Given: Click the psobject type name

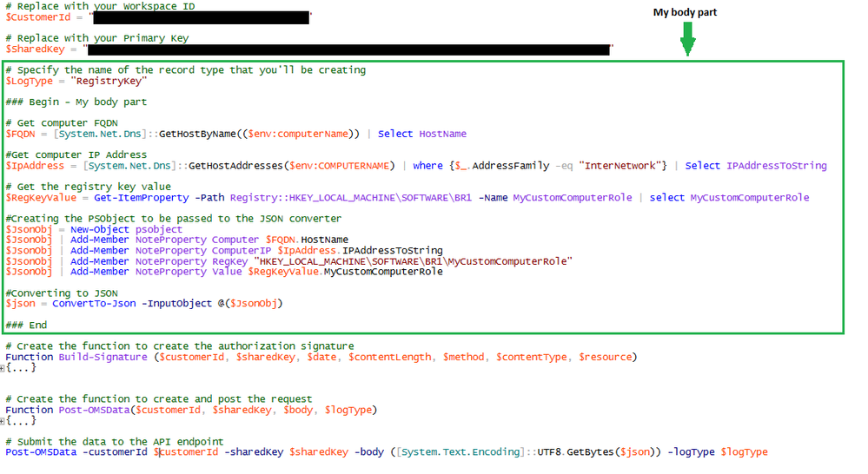Looking at the screenshot, I should [159, 229].
